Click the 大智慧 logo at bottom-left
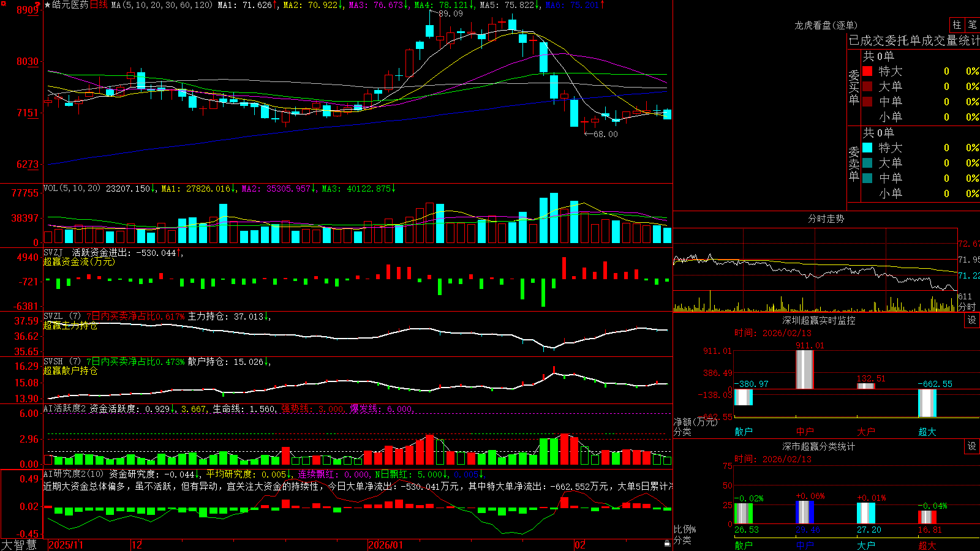This screenshot has width=980, height=551. (x=19, y=545)
